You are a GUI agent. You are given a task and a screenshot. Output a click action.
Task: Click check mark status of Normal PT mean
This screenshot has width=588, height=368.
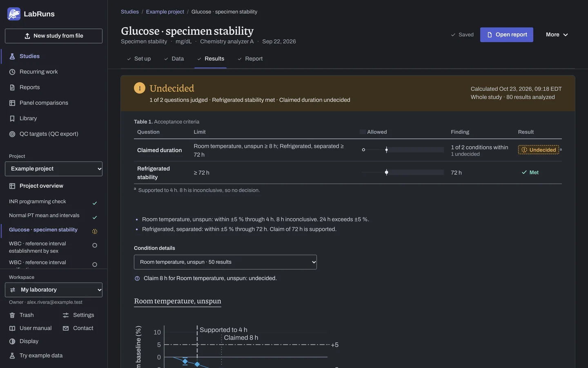click(95, 218)
